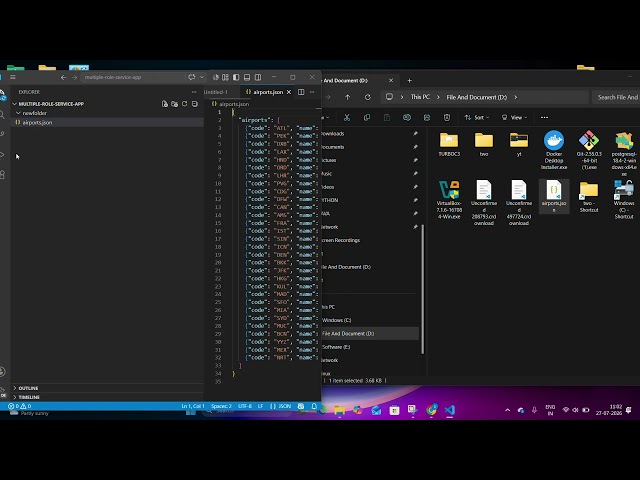Collapse all folders in Explorer
The image size is (640, 480).
pyautogui.click(x=195, y=104)
